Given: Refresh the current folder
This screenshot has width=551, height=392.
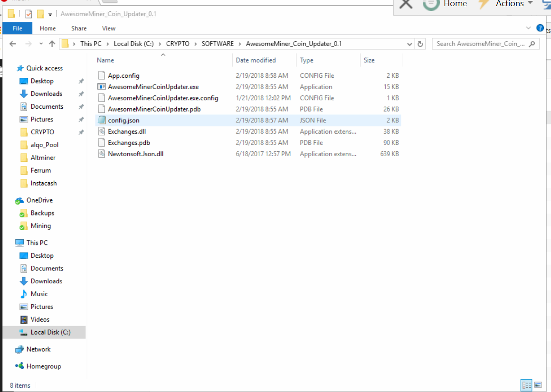Looking at the screenshot, I should point(420,44).
